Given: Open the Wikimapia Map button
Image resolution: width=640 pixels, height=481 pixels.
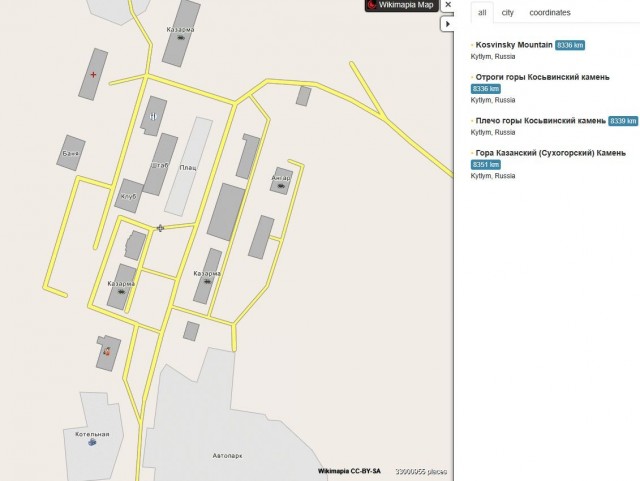Looking at the screenshot, I should [x=401, y=5].
